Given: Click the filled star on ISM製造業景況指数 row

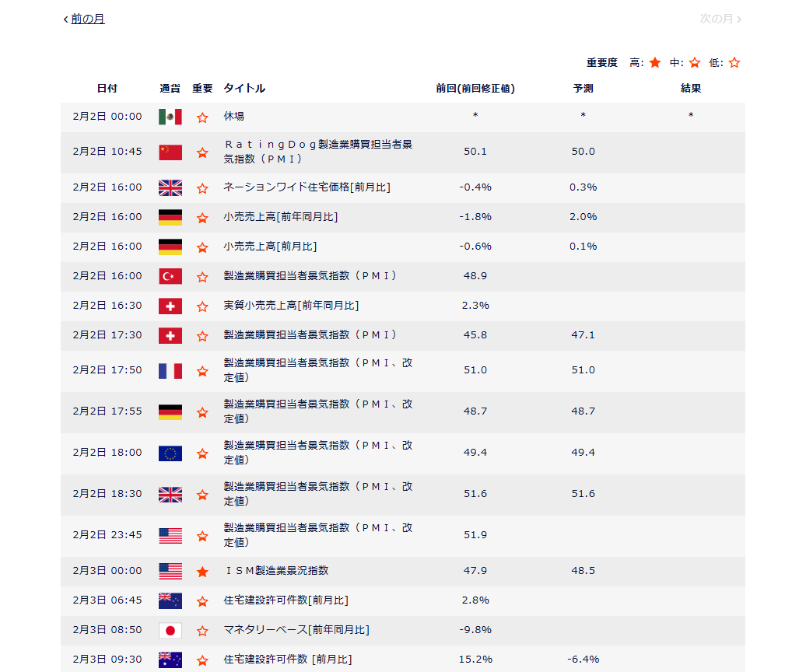Looking at the screenshot, I should [202, 572].
